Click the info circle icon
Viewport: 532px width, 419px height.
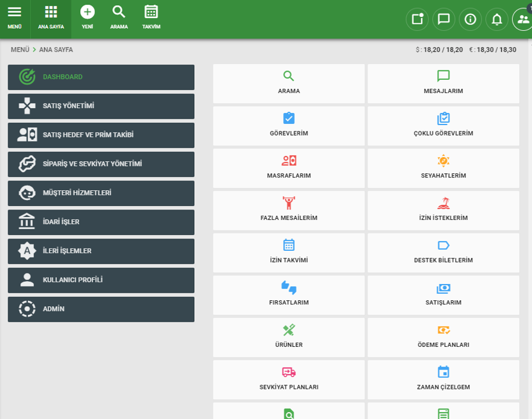[x=470, y=19]
